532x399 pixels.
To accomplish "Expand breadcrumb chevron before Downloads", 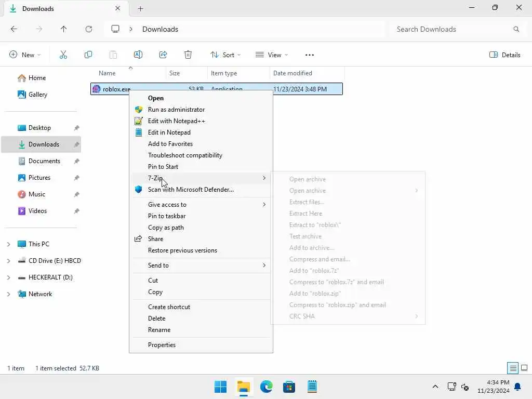I will pos(130,29).
